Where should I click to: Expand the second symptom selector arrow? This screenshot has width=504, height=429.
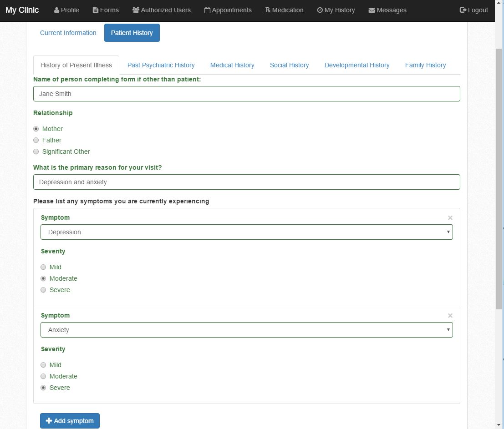pyautogui.click(x=448, y=330)
